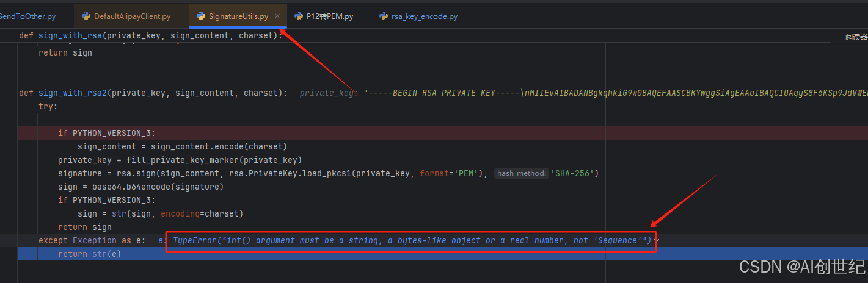Screen dimensions: 868x283
Task: Click the try: statement line
Action: pos(48,106)
